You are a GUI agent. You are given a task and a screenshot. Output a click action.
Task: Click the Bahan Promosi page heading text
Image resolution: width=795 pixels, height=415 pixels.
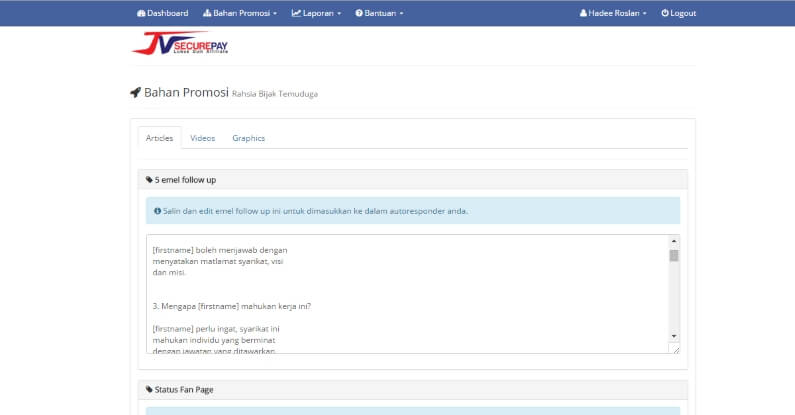186,92
